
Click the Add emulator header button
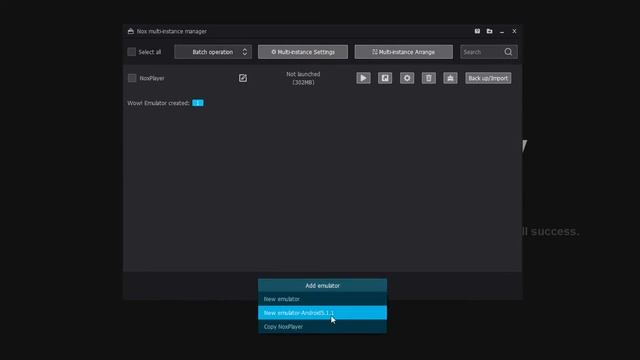click(322, 285)
